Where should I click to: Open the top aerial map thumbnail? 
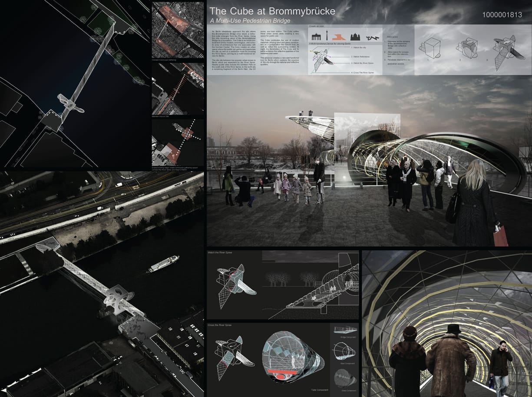pos(178,30)
